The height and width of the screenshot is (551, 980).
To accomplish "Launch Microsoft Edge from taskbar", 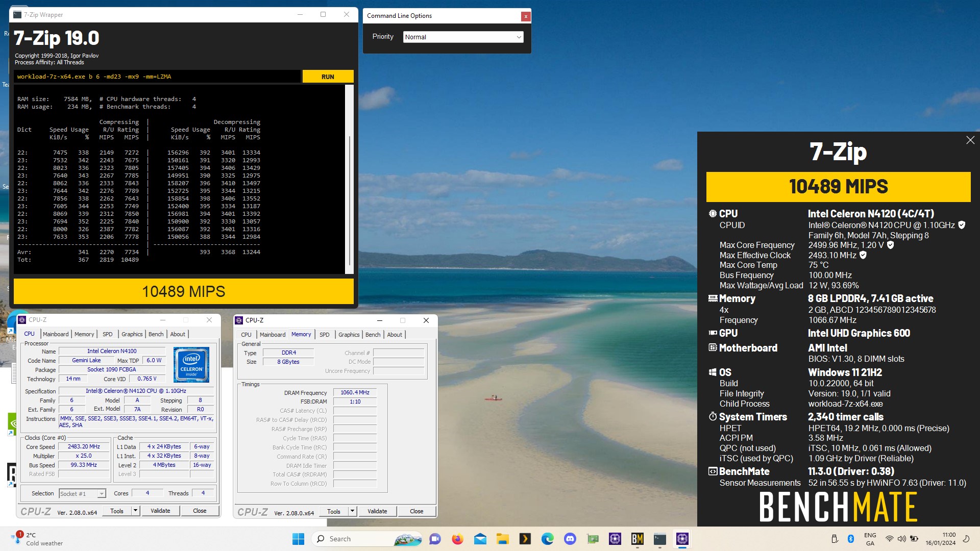I will tap(547, 539).
